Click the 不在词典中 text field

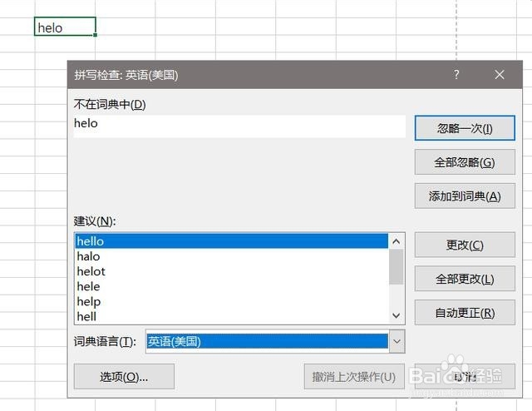[x=239, y=126]
